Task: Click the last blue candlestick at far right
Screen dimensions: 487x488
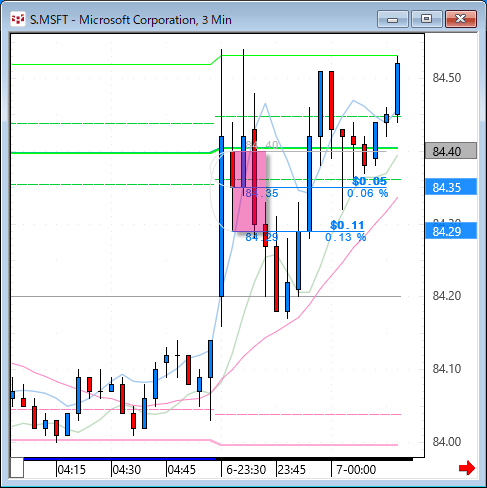Action: (x=397, y=89)
